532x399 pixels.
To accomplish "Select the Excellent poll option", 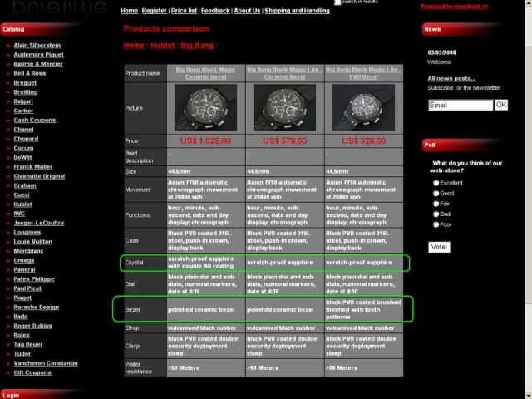I will point(436,183).
